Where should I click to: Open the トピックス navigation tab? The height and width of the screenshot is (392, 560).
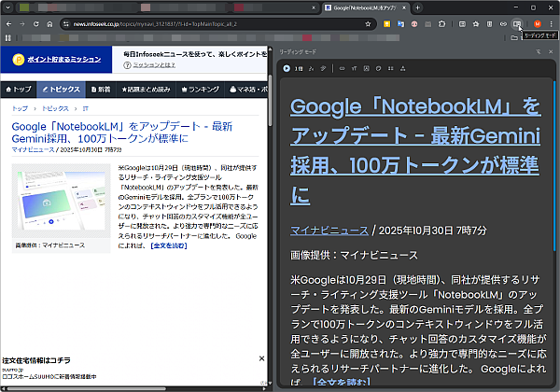coord(64,89)
